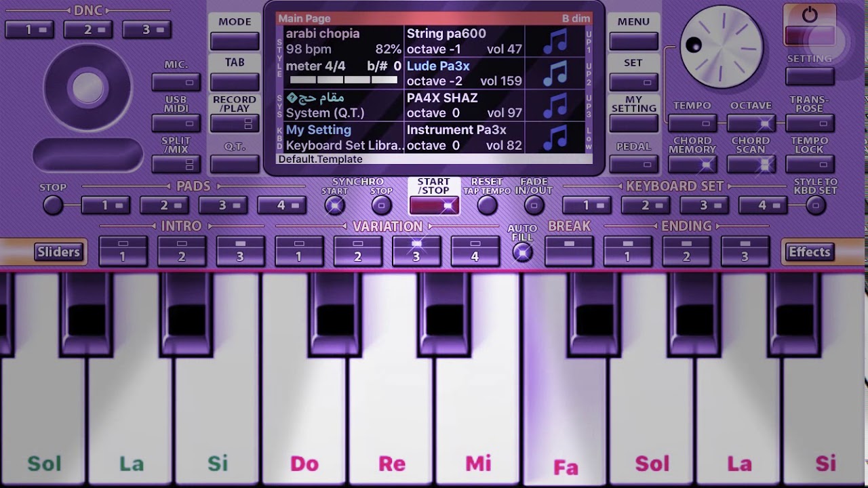The width and height of the screenshot is (868, 488).
Task: Toggle Synchro Stop
Action: coord(381,205)
